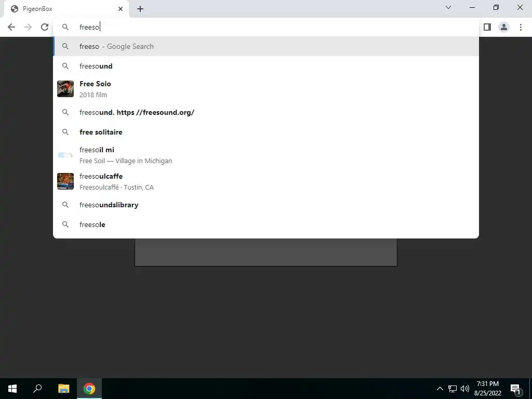This screenshot has height=399, width=532.
Task: Open the taskbar clock showing 7:31 PM
Action: [x=487, y=389]
